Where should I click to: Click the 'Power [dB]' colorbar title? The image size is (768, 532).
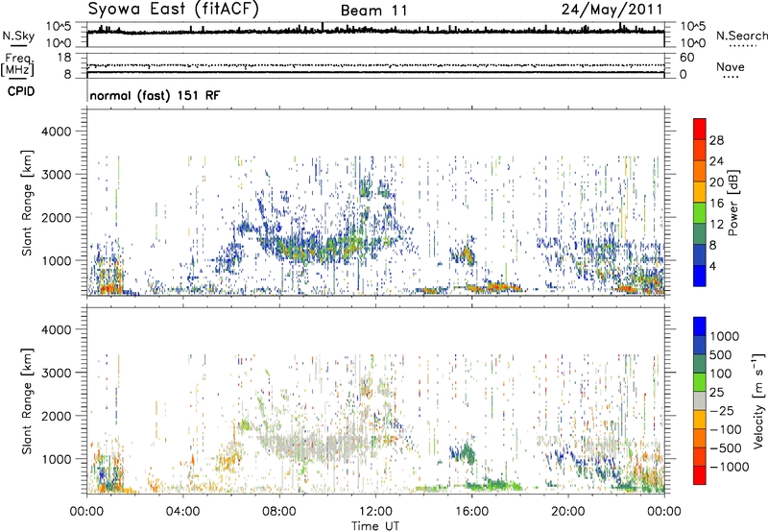tap(732, 203)
